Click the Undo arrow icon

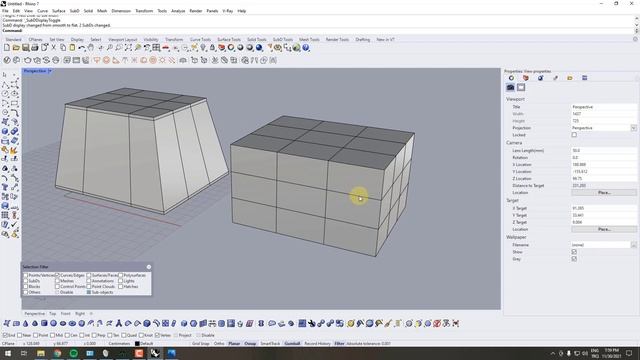click(82, 48)
